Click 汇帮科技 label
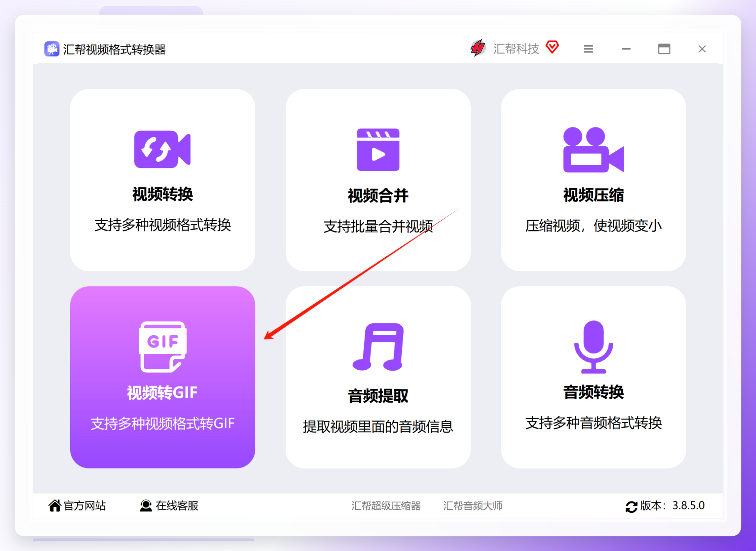 [516, 49]
